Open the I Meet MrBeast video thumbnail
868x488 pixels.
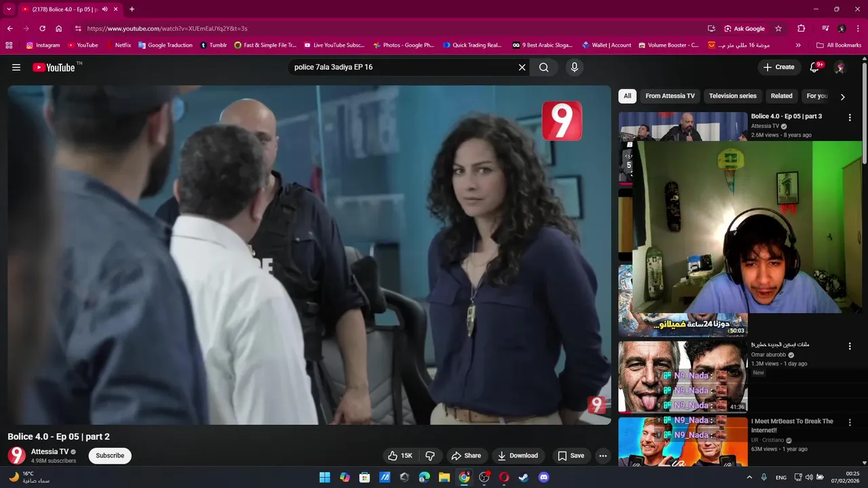coord(683,442)
